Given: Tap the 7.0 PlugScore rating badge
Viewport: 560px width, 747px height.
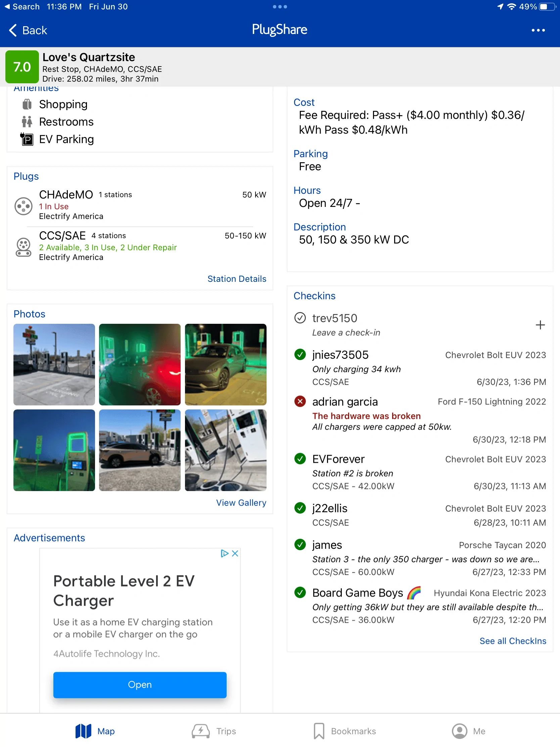Looking at the screenshot, I should click(22, 67).
